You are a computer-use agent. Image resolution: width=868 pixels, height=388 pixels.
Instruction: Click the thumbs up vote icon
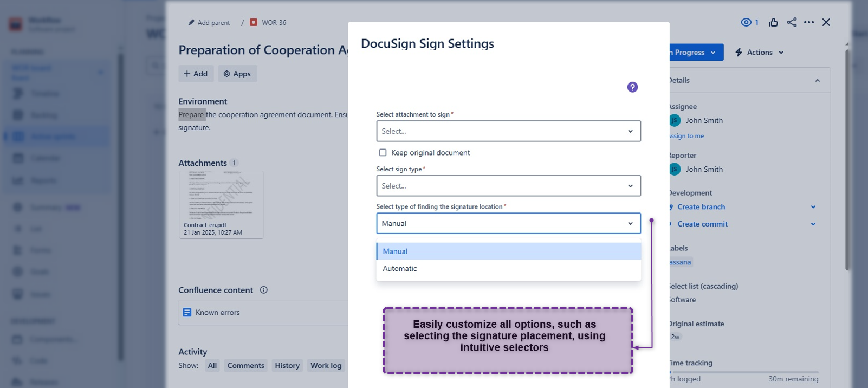(x=773, y=22)
